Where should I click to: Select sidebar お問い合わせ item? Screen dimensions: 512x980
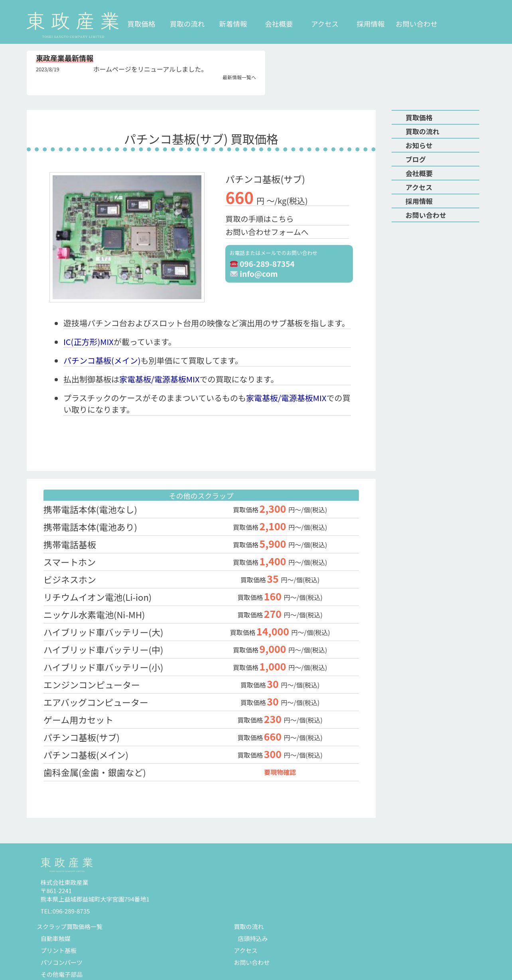pos(435,216)
